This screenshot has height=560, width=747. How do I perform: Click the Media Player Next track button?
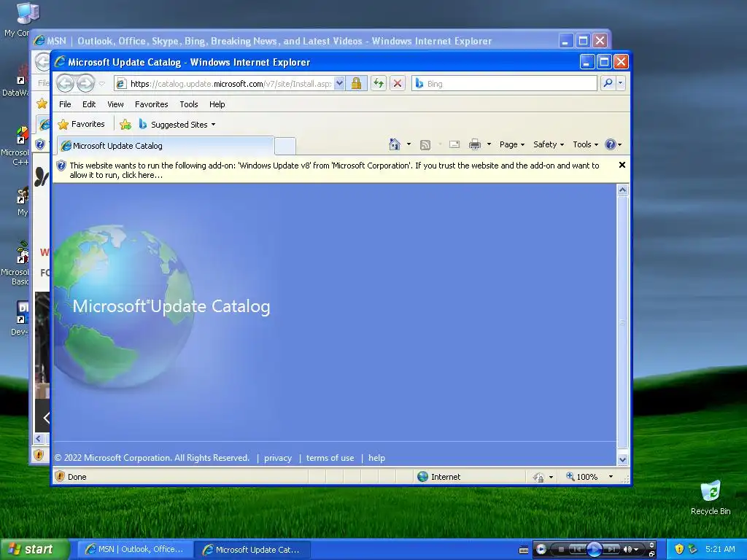[x=612, y=550]
